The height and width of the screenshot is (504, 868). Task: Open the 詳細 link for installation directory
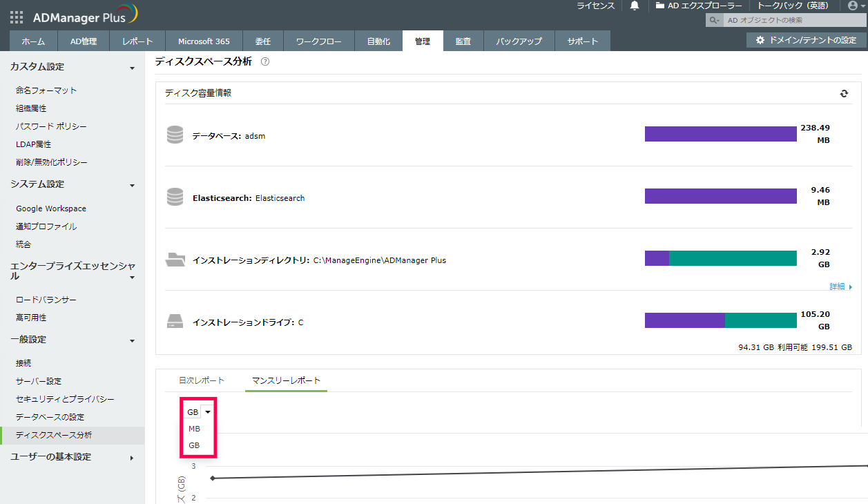840,287
